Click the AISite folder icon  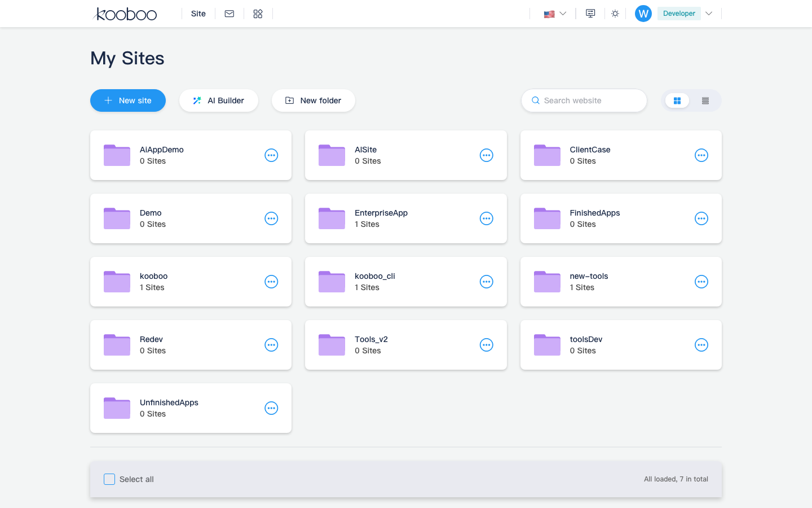332,155
